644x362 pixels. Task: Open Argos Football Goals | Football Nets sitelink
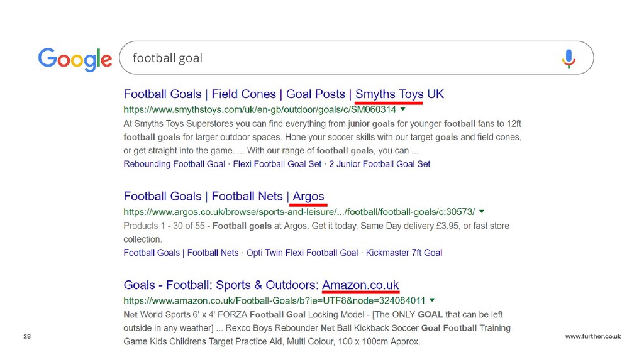coord(181,253)
